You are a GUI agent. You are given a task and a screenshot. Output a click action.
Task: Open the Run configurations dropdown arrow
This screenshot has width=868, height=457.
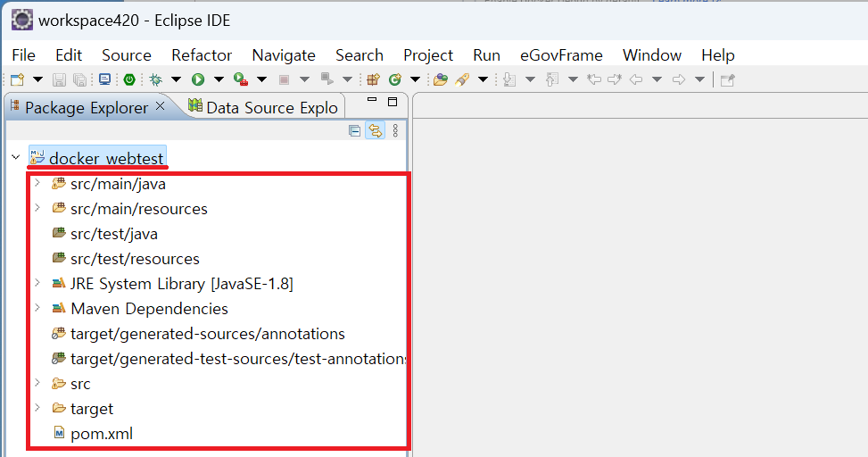click(x=218, y=79)
